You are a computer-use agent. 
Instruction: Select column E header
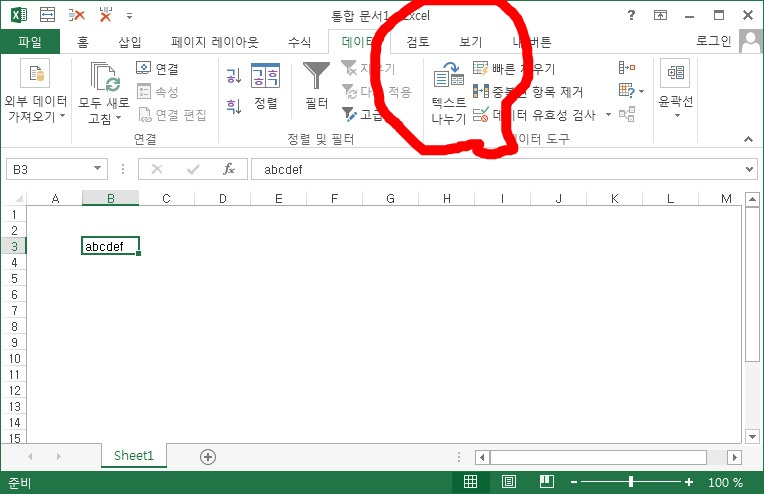(279, 198)
